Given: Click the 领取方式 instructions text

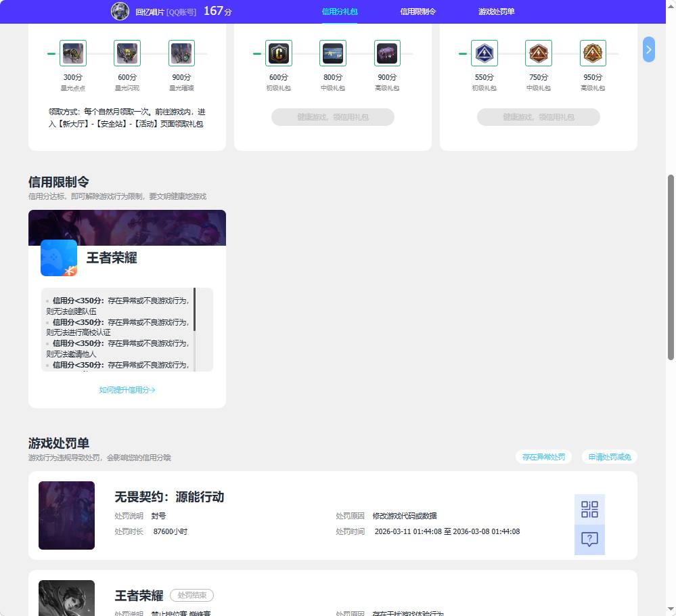Looking at the screenshot, I should tap(127, 118).
